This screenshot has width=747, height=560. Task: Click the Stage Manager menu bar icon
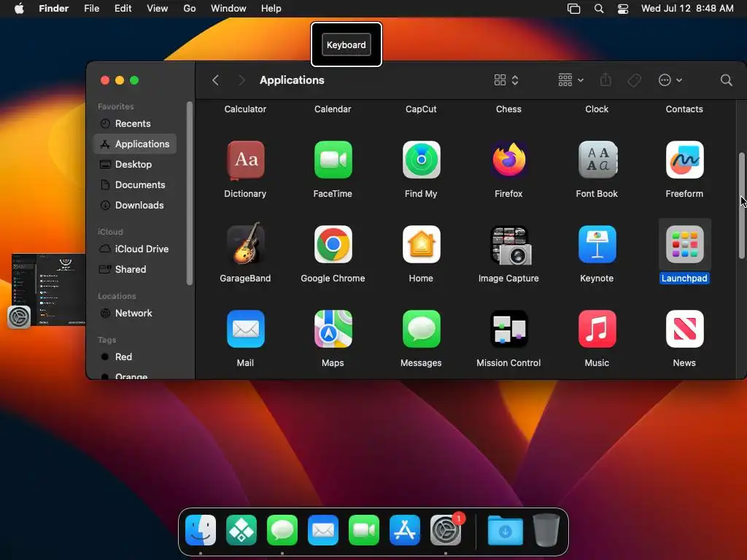tap(573, 9)
